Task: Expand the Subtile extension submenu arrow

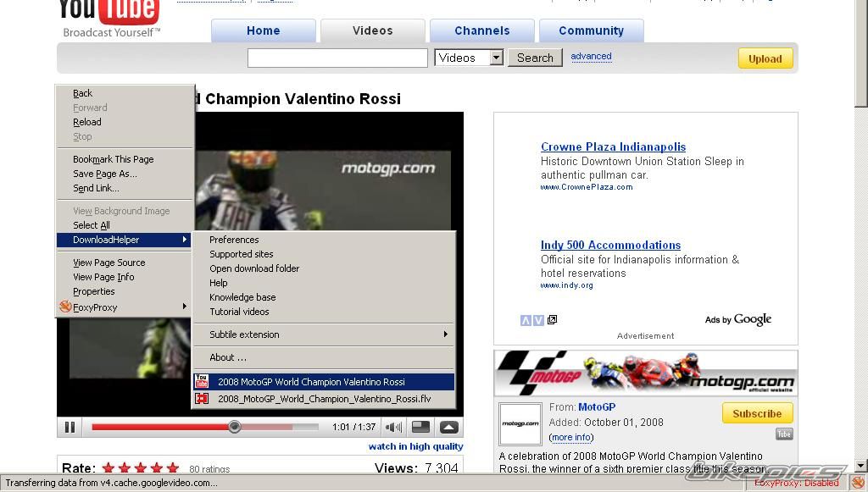Action: point(446,334)
